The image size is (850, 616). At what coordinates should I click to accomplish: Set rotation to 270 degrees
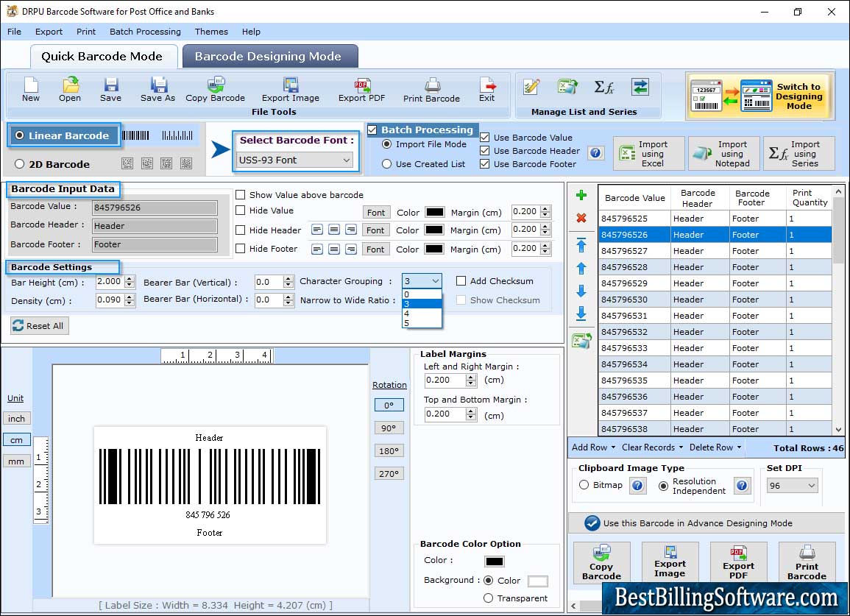389,473
